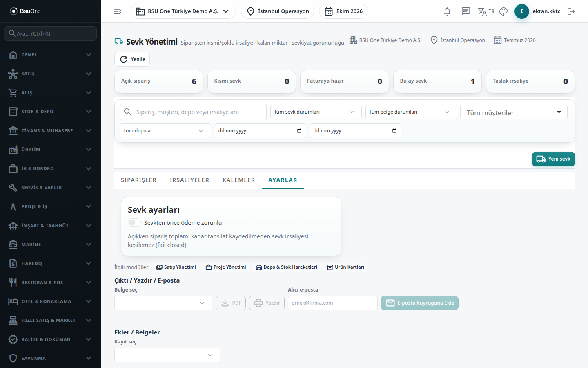Switch to İrsaliyeler tab

tap(189, 180)
